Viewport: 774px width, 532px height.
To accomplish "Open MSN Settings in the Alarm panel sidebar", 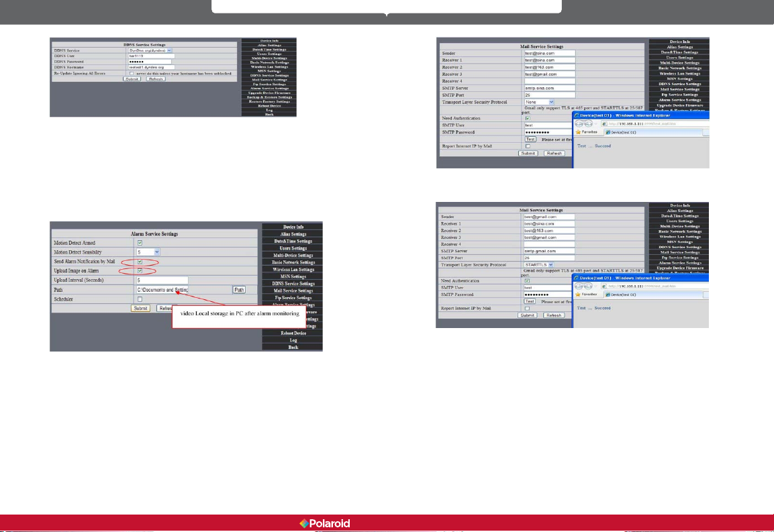I will tap(293, 276).
